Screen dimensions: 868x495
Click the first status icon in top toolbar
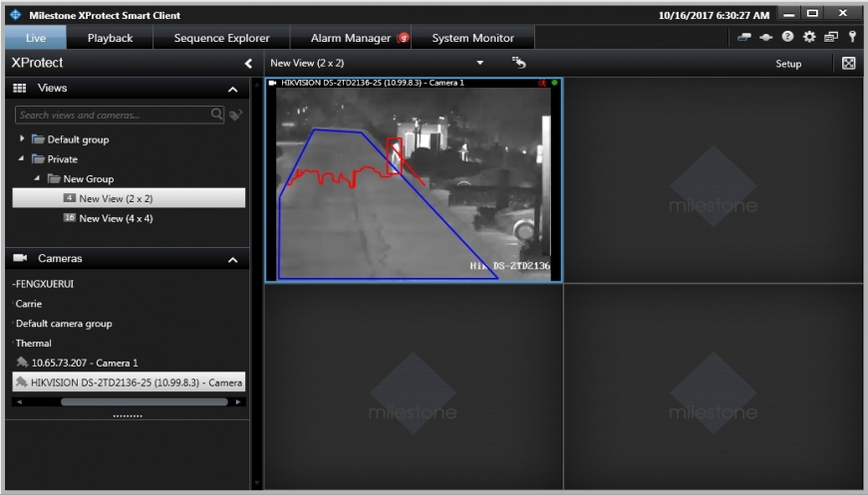tap(744, 38)
